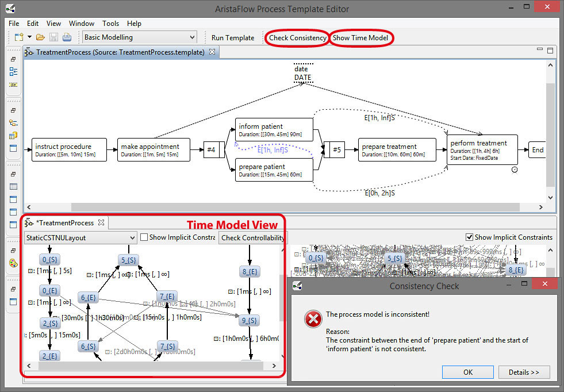Close the TreatmentProcess.template editor tab via its X
Screen dimensions: 564x392
[212, 52]
